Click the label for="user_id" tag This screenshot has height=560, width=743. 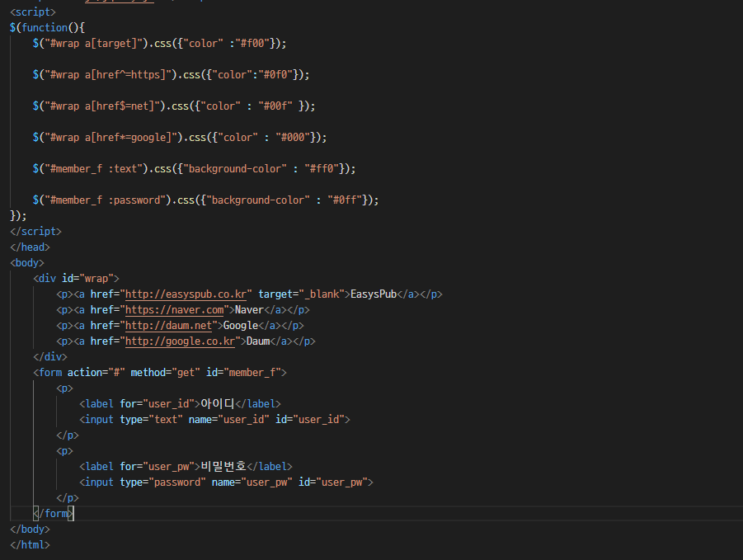140,403
